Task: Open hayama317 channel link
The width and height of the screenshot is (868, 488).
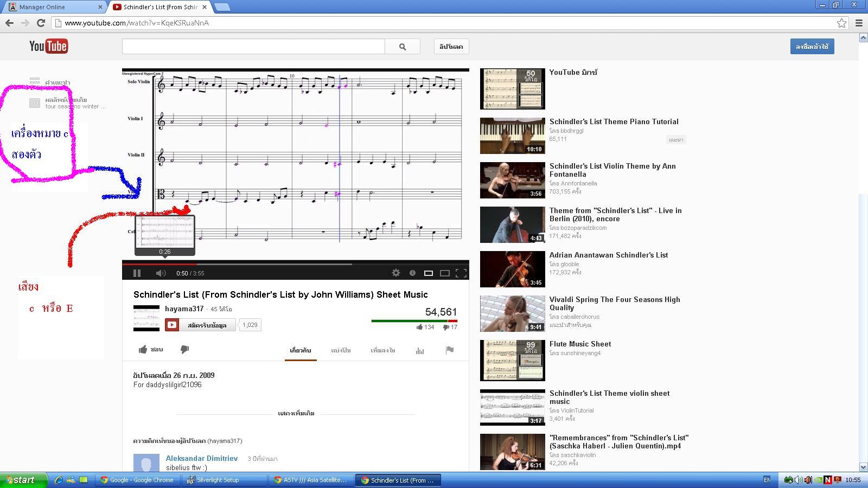Action: point(184,309)
